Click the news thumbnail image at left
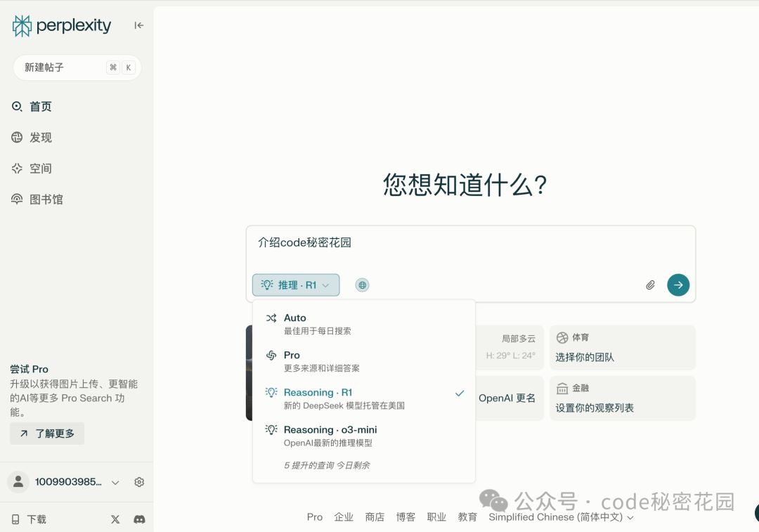759x532 pixels. (249, 372)
